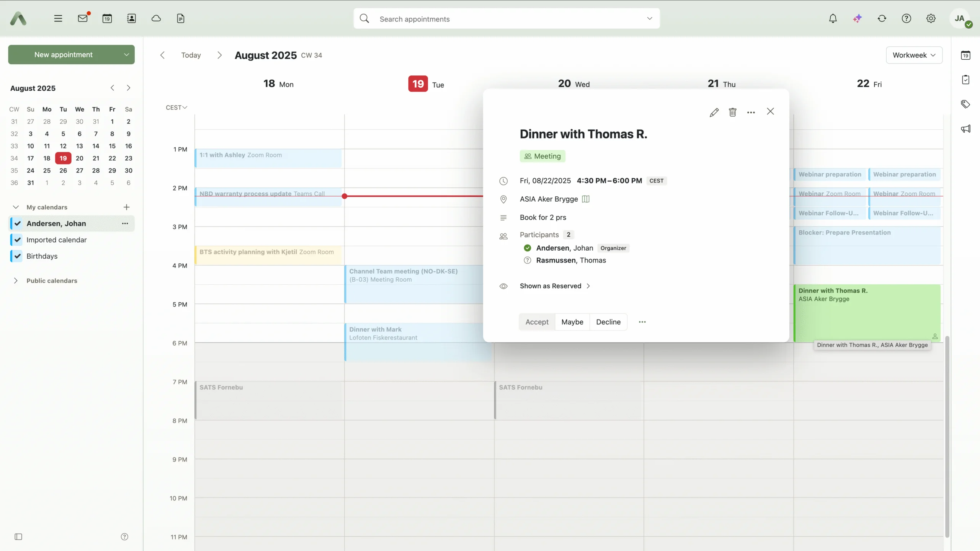Click the Today navigation button
This screenshot has width=980, height=551.
tap(191, 55)
